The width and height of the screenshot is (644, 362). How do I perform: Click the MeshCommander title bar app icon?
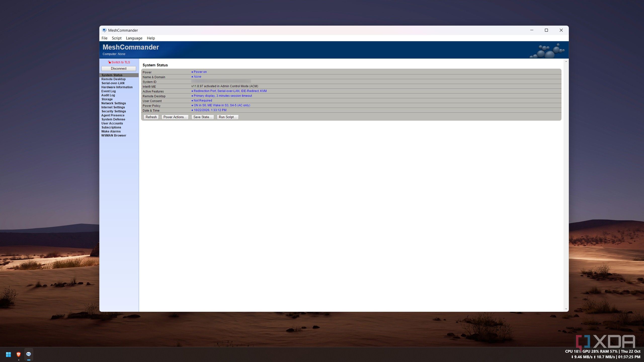tap(104, 30)
